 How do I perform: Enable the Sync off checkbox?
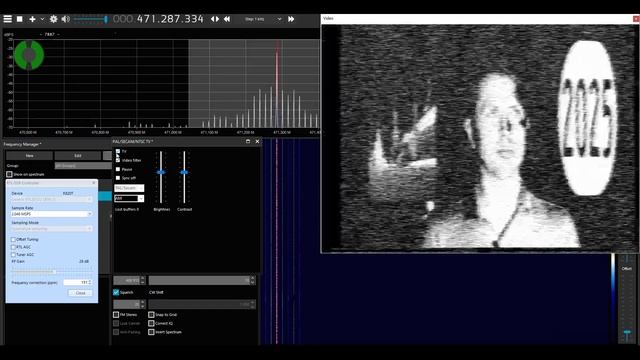118,178
